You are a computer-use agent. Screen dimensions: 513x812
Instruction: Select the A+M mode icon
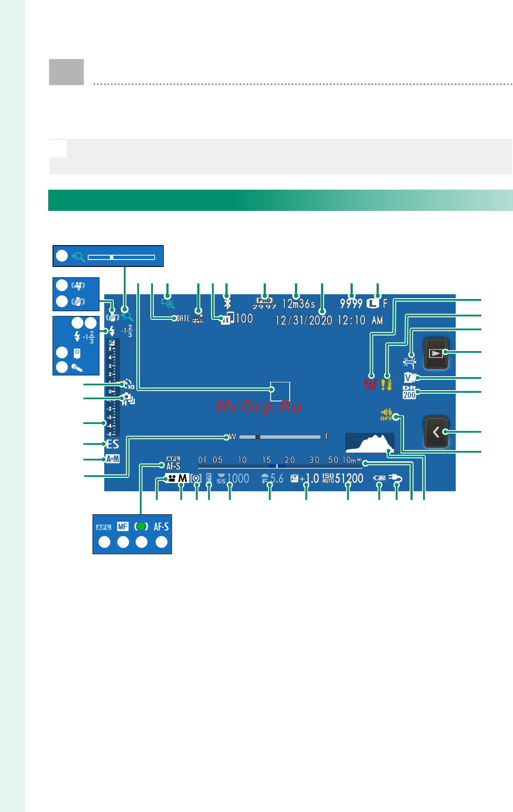[x=113, y=459]
